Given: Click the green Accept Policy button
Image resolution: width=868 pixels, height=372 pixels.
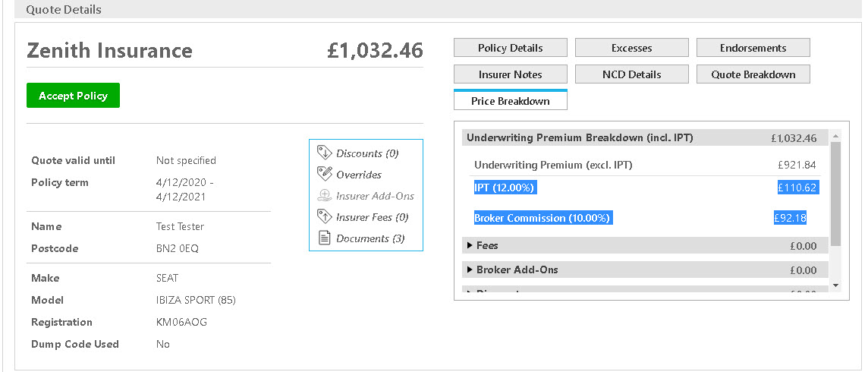Looking at the screenshot, I should point(73,95).
